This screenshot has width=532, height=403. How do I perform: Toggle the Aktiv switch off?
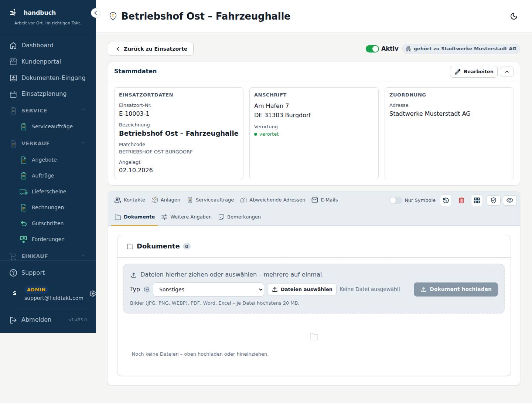tap(372, 49)
